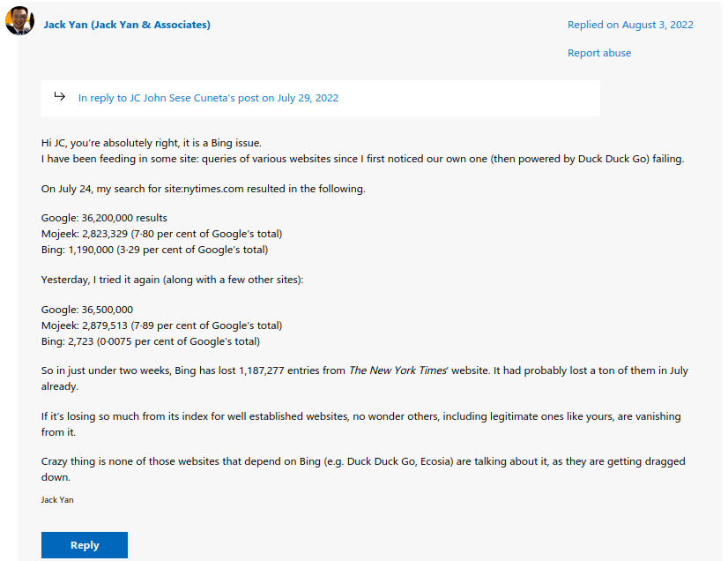Click the Mojeek 2,879,513 line
Screen dimensions: 728x561
[161, 325]
